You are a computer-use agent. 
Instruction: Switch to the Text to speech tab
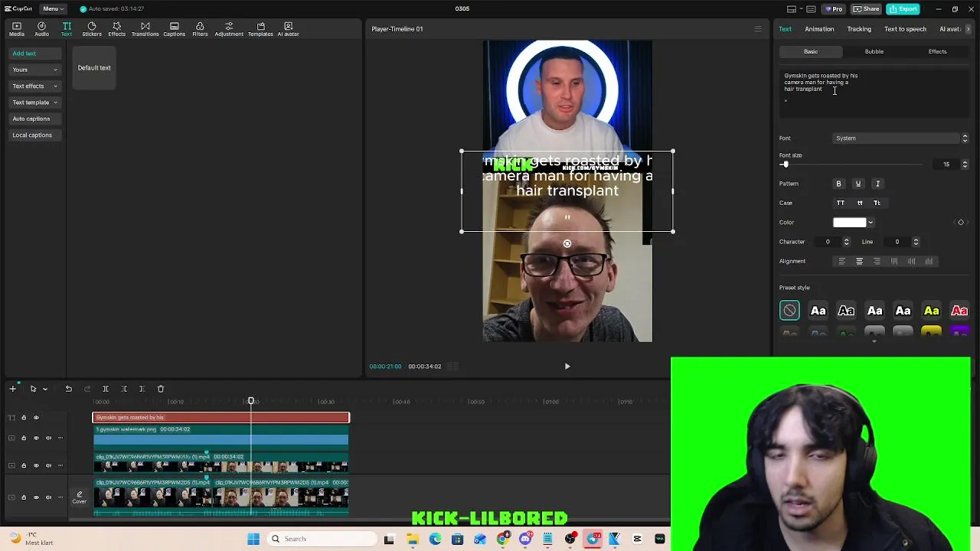[x=905, y=29]
